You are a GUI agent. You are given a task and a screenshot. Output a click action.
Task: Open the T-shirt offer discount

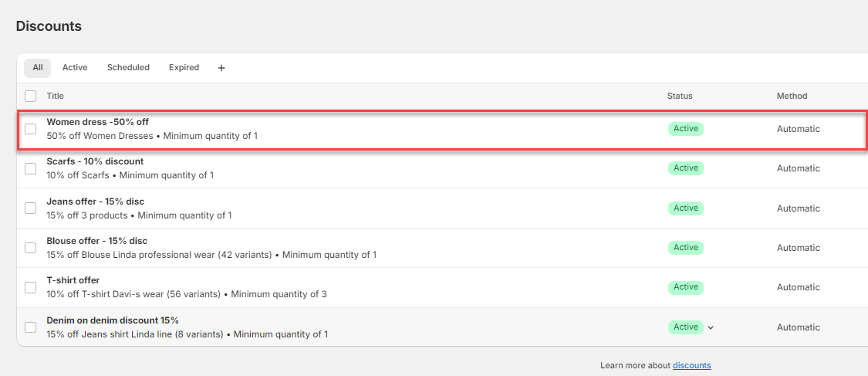(73, 280)
